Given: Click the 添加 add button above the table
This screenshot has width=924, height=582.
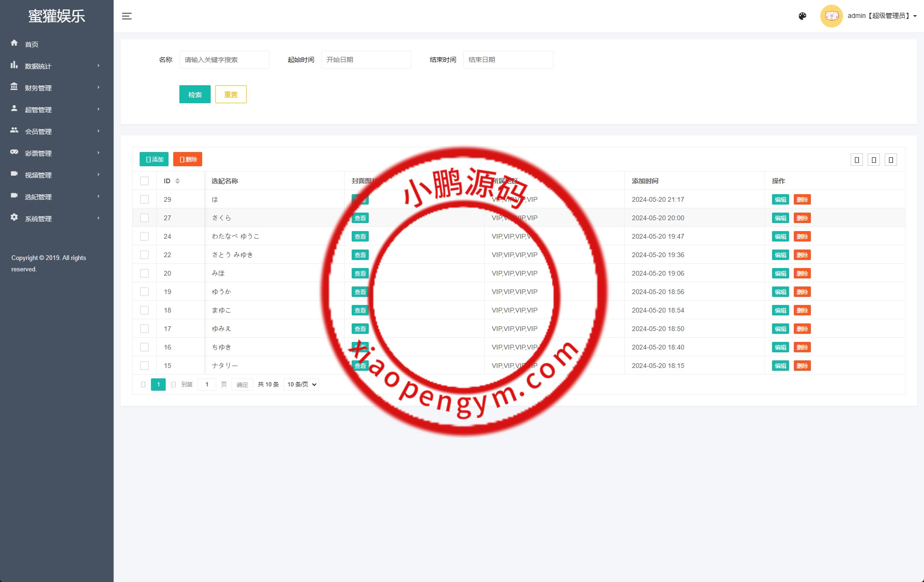Looking at the screenshot, I should (154, 159).
